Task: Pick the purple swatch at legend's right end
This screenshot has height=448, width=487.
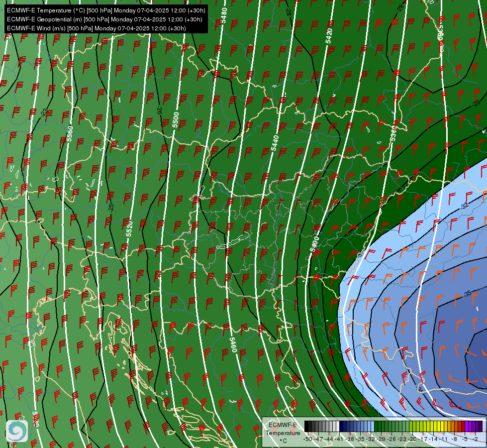Action: pos(481,427)
